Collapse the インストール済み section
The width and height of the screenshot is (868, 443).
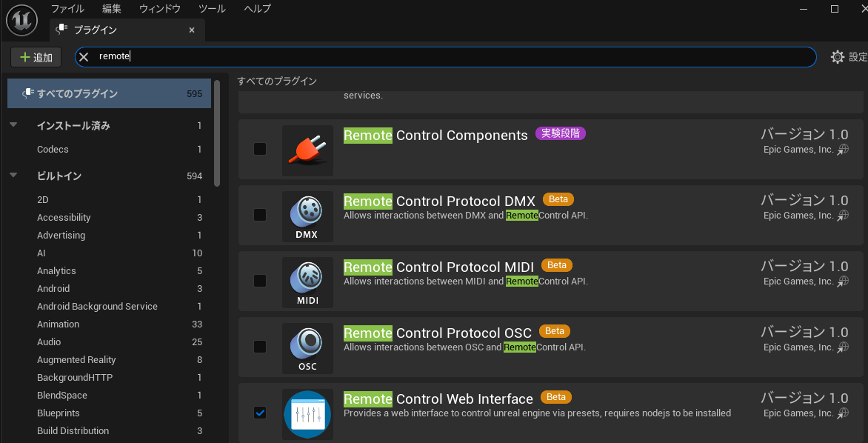pos(15,125)
